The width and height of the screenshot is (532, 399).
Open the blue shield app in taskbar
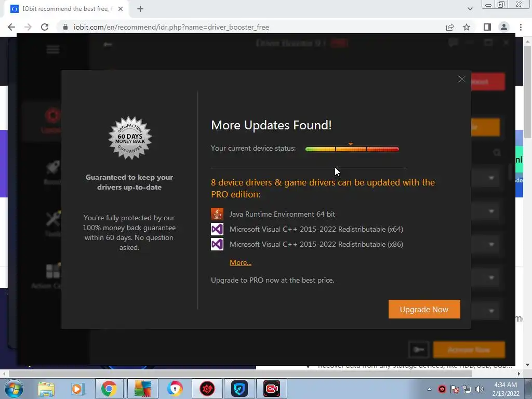pos(239,389)
